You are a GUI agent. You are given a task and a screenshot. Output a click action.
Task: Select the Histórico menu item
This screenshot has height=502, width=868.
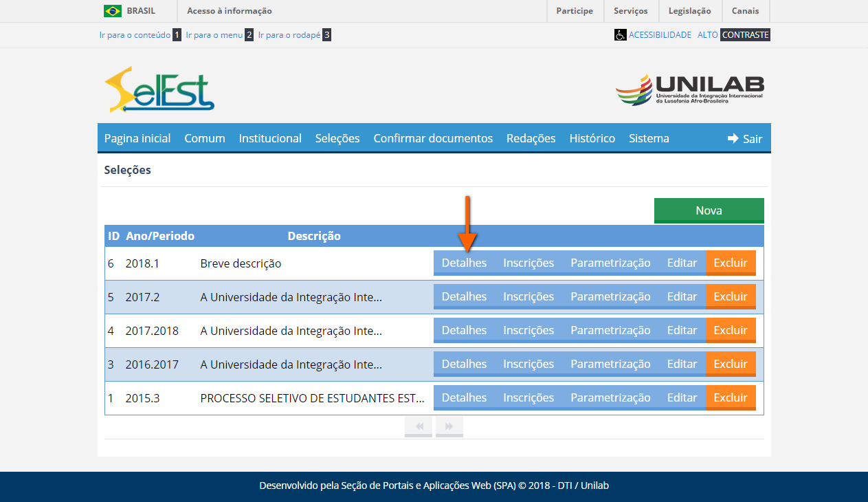tap(592, 138)
